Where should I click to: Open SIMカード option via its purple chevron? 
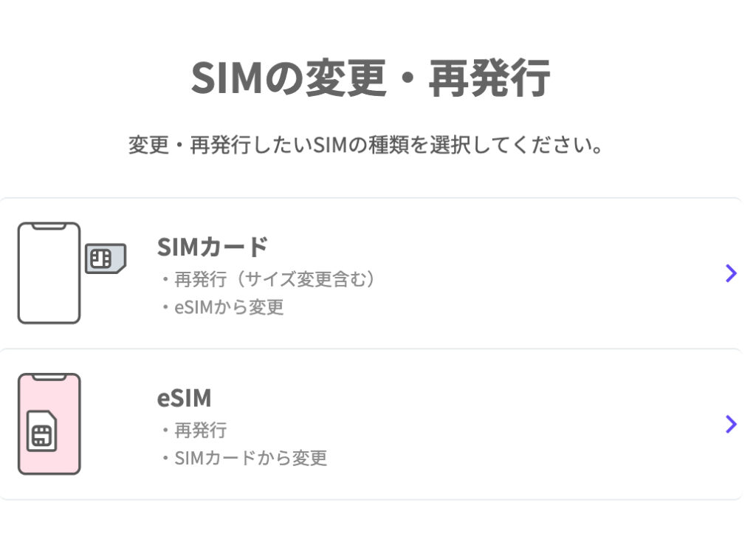pyautogui.click(x=731, y=273)
